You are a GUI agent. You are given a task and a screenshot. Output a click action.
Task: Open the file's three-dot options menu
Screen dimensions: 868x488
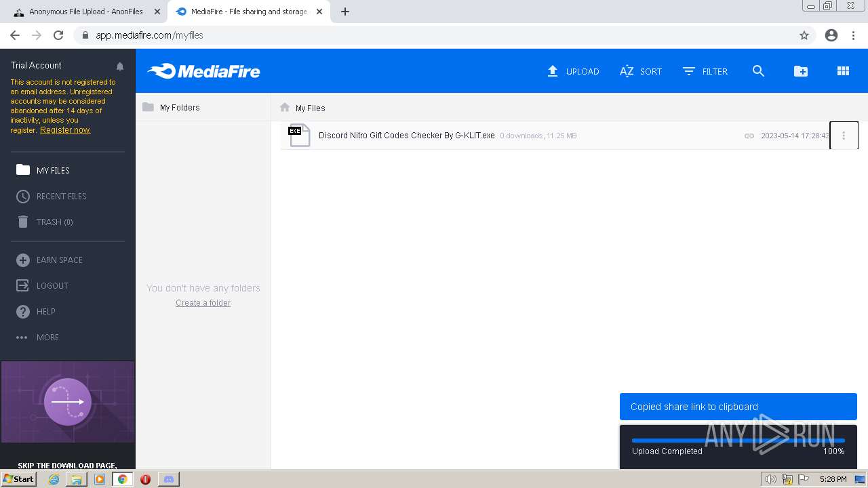click(844, 136)
